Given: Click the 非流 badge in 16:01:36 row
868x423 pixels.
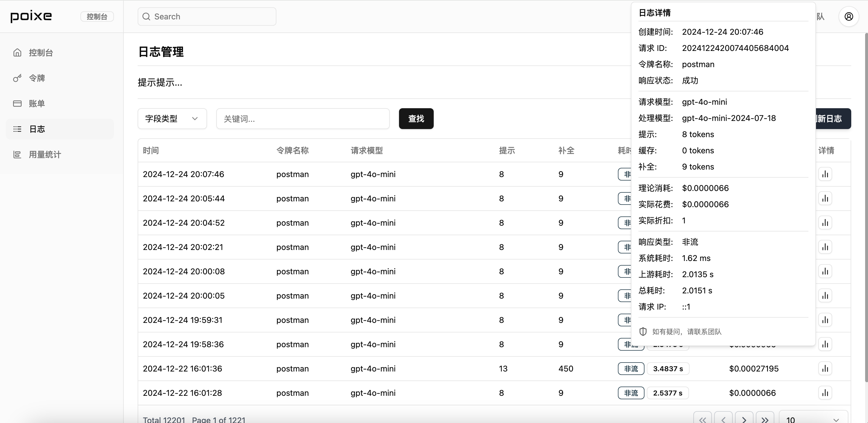Looking at the screenshot, I should [x=631, y=368].
